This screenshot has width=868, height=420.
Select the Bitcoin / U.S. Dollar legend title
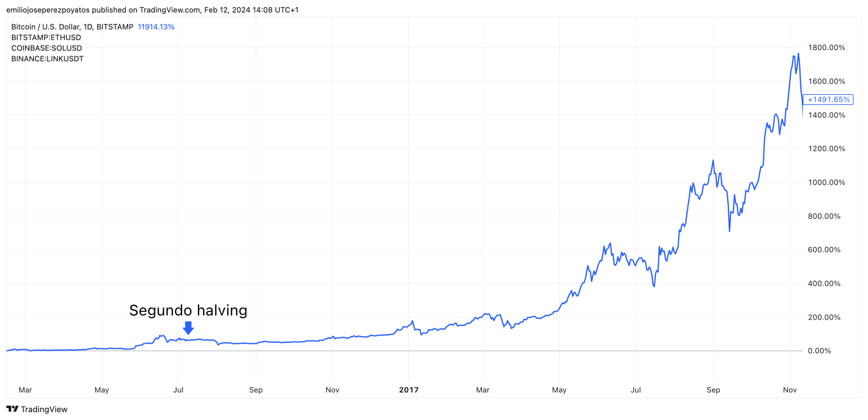72,27
